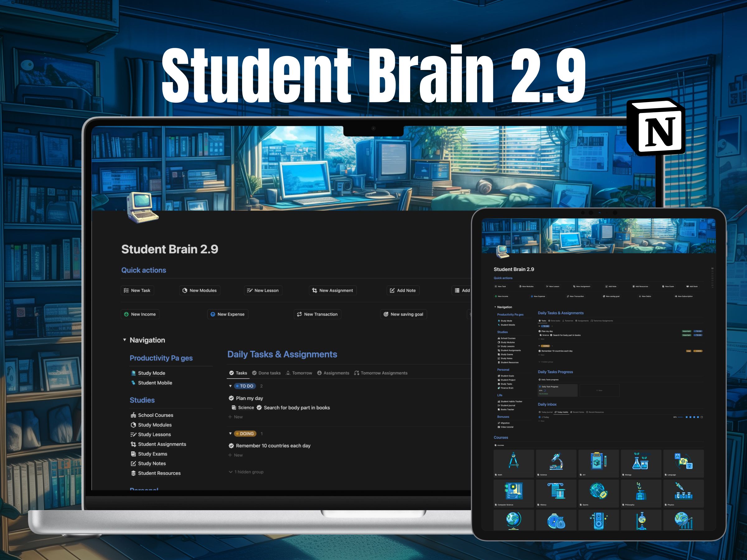
Task: Open the Student Assignments link
Action: (x=162, y=444)
